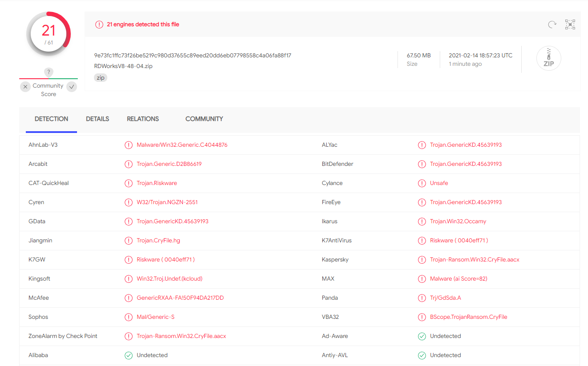Screen dimensions: 588x366
Task: Click the warning icon in the McAfee row
Action: 129,298
